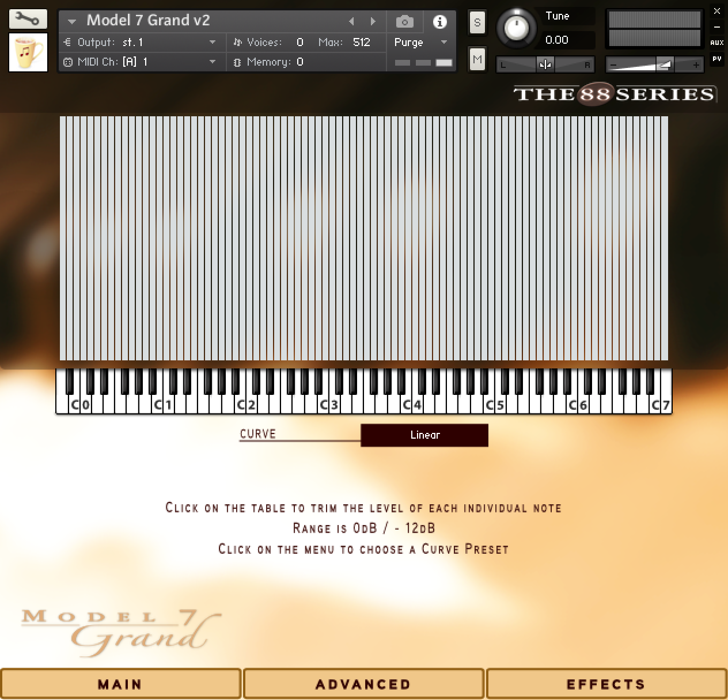The height and width of the screenshot is (700, 728).
Task: Switch to the ADVANCED tab
Action: (363, 684)
